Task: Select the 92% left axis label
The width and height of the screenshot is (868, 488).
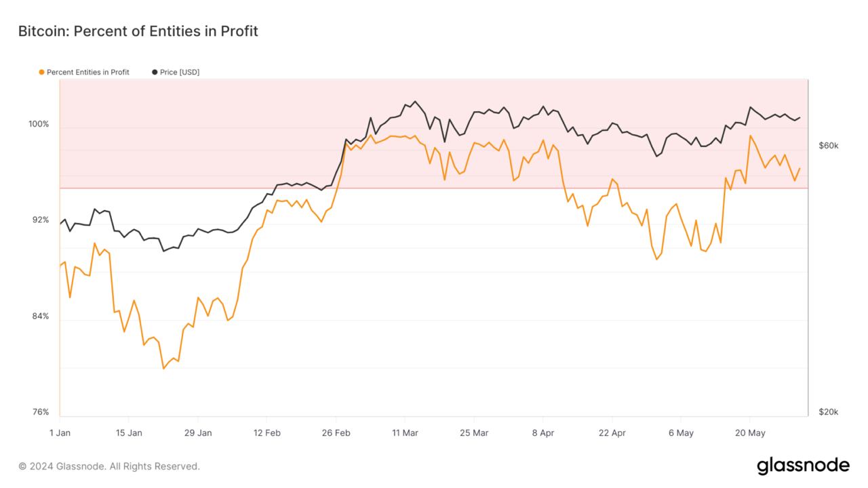Action: click(x=39, y=220)
